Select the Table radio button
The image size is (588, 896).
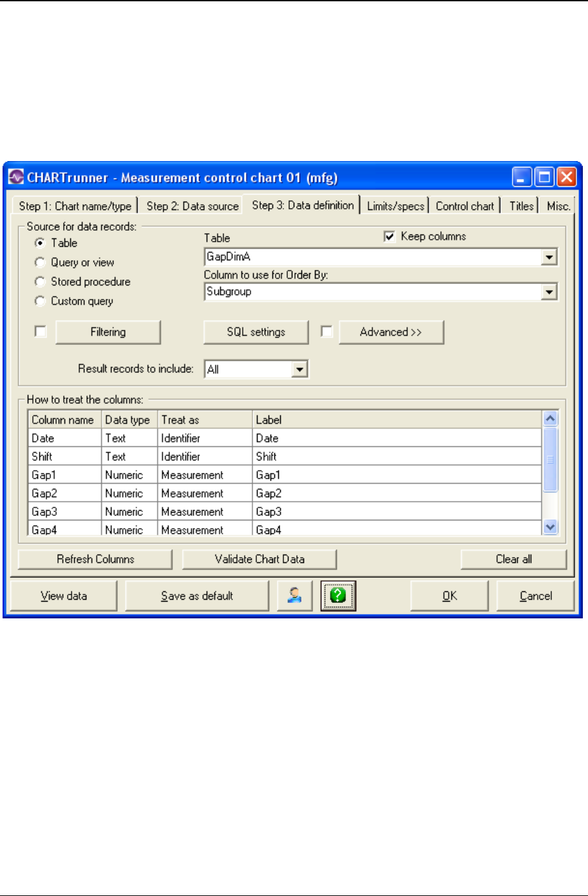[40, 243]
